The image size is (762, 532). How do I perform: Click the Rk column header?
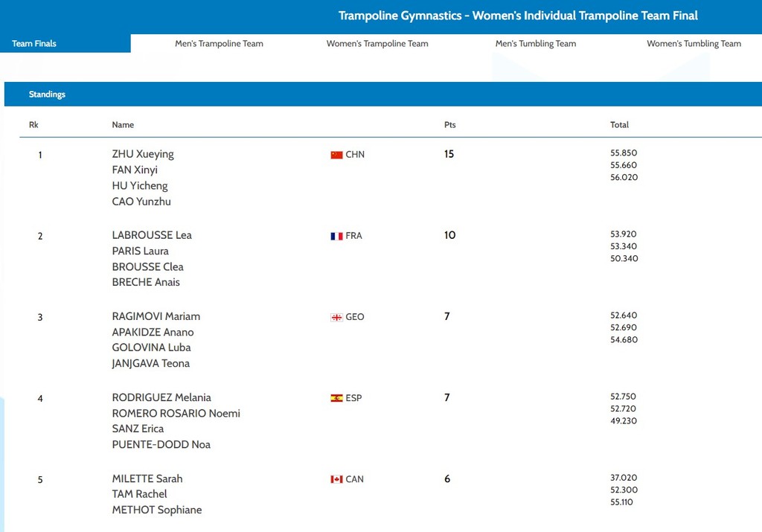tap(33, 125)
